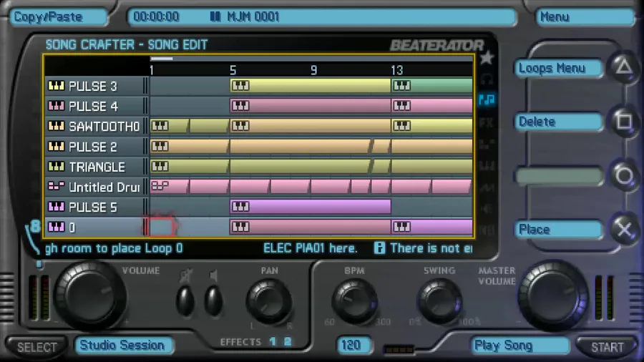644x362 pixels.
Task: Select the TRIANGLE loop at bar 1
Action: [x=189, y=166]
